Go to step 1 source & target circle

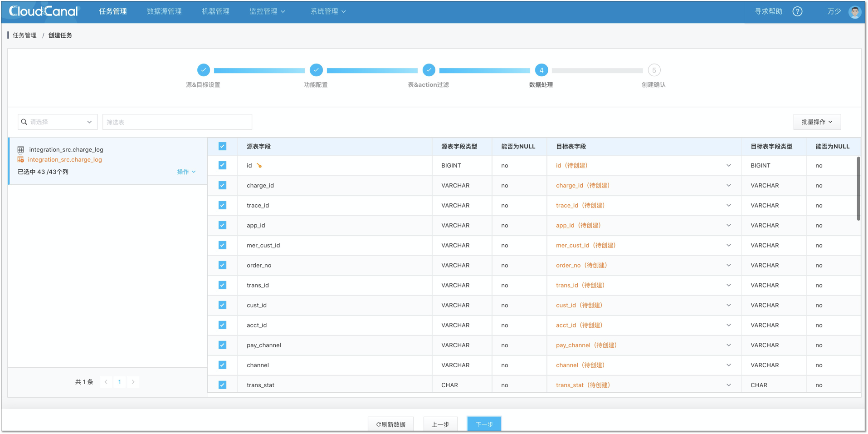tap(204, 70)
